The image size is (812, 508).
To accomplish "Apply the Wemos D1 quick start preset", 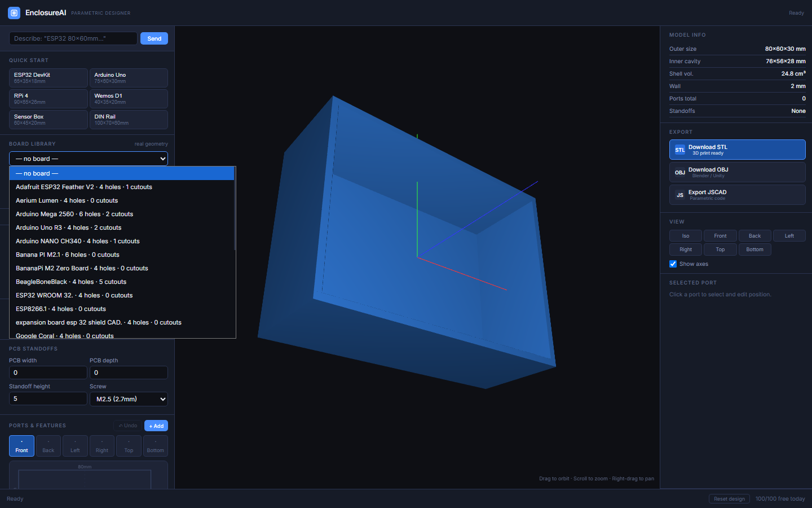I will (129, 99).
